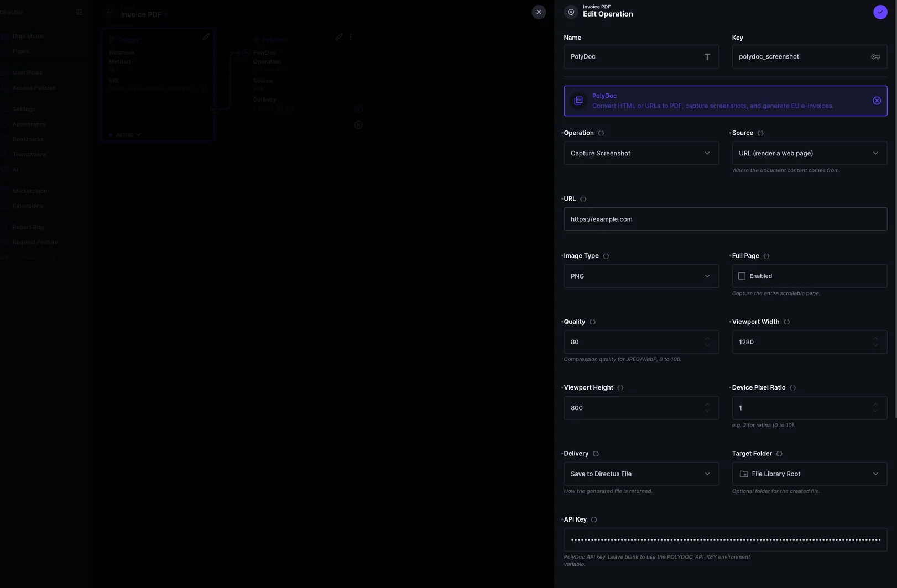Edit the Trigger card with its pencil icon
897x588 pixels.
(206, 36)
